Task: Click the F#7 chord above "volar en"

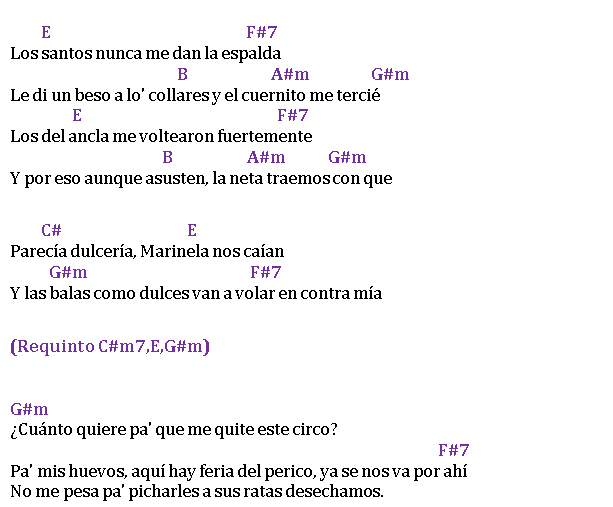Action: click(x=266, y=272)
